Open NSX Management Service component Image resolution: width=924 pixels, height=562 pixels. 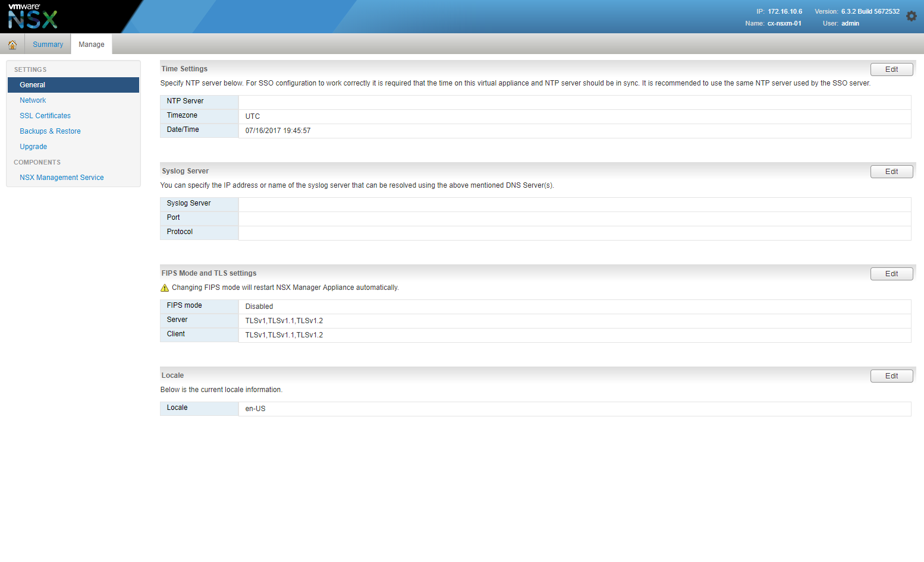click(61, 178)
